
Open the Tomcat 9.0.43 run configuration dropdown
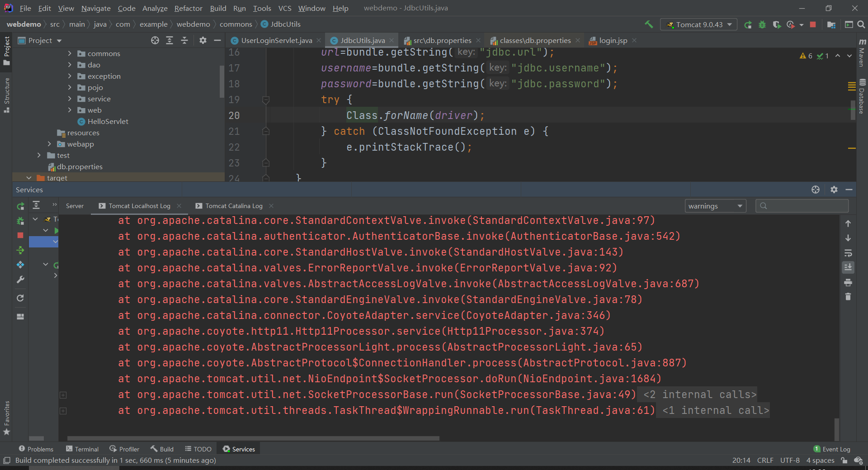click(x=698, y=24)
